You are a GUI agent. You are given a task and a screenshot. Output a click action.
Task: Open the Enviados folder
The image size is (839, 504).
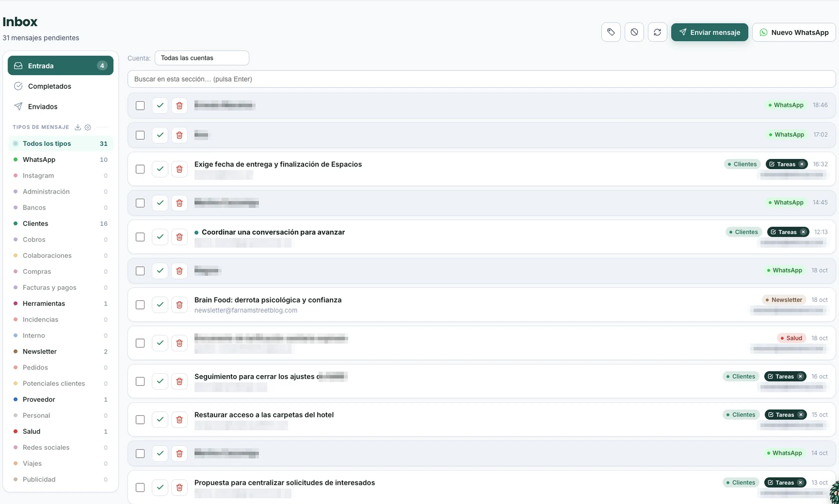(61, 106)
